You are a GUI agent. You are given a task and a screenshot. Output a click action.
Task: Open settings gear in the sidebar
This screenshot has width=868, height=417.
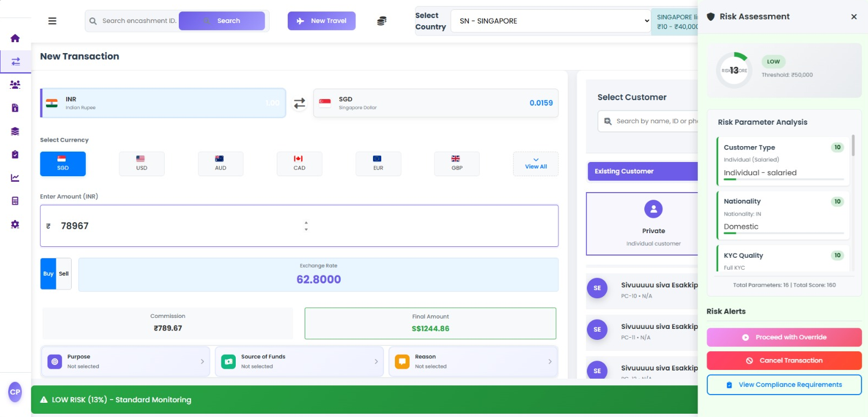click(15, 224)
